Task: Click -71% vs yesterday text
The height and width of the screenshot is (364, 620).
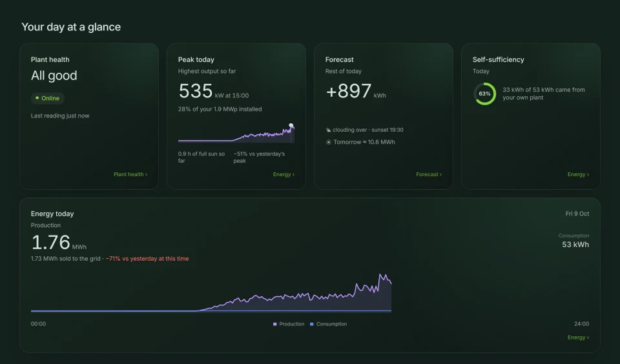Action: (x=147, y=258)
